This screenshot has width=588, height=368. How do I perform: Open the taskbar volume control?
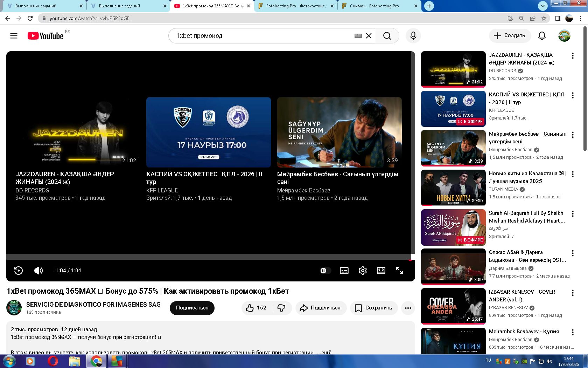[549, 361]
